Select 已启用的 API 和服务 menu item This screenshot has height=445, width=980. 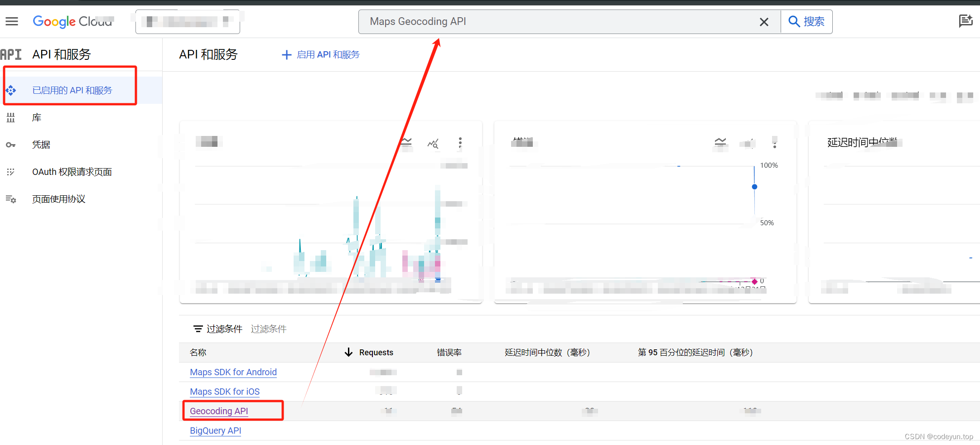click(81, 90)
